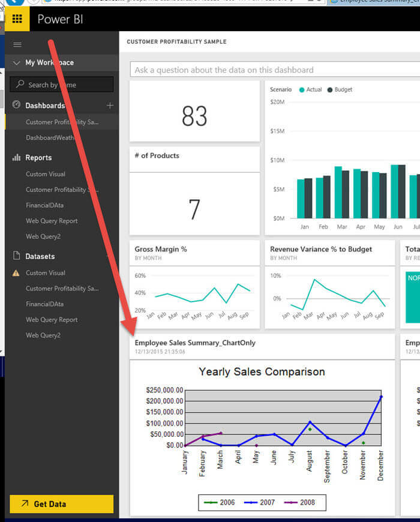Click the Budget legend dark swatch

(x=330, y=90)
